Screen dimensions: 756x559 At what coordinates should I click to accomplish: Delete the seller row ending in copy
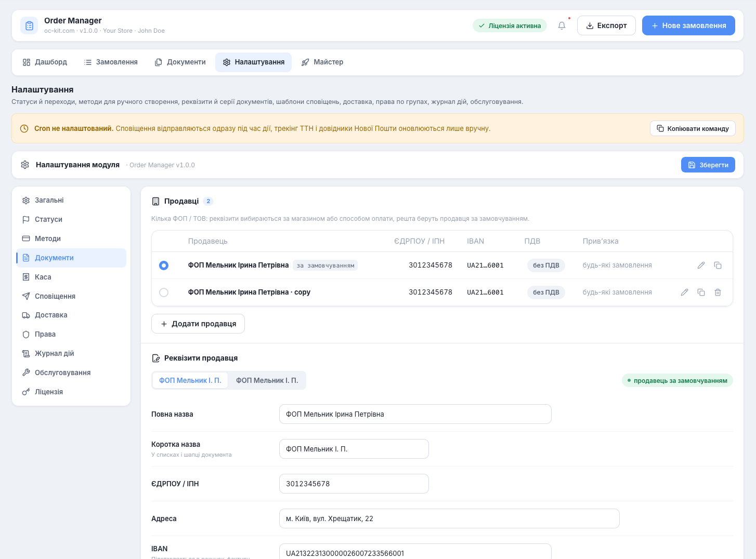click(x=718, y=292)
